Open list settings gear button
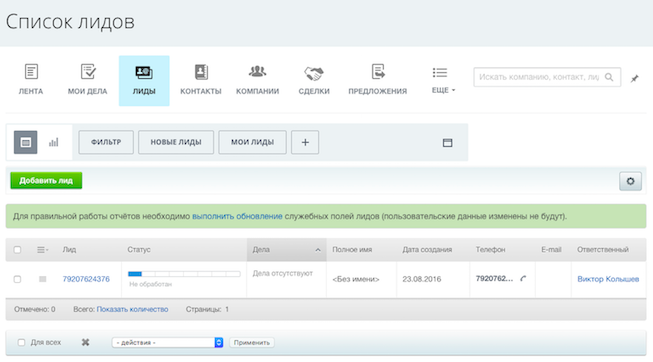Screen dimensions: 653x362 pyautogui.click(x=630, y=181)
